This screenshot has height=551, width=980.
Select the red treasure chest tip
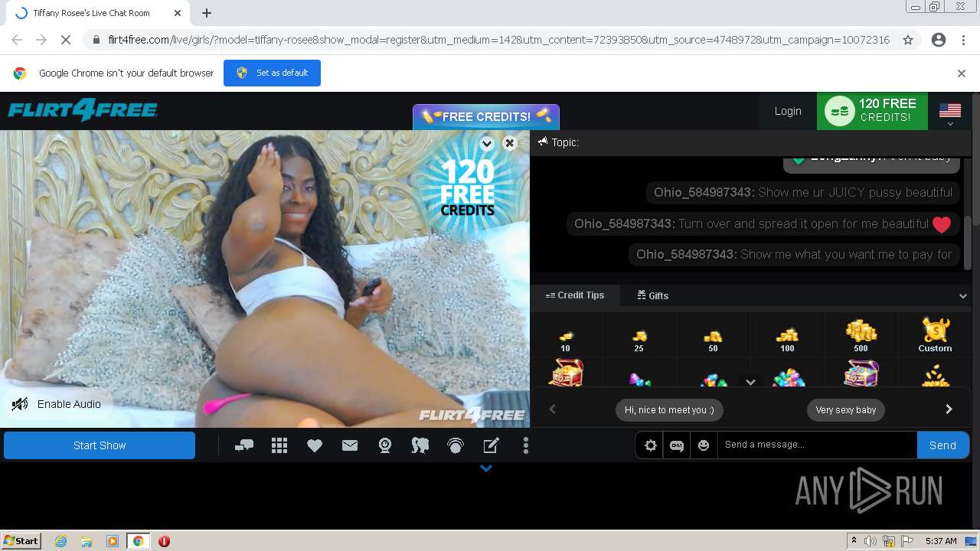(x=566, y=373)
